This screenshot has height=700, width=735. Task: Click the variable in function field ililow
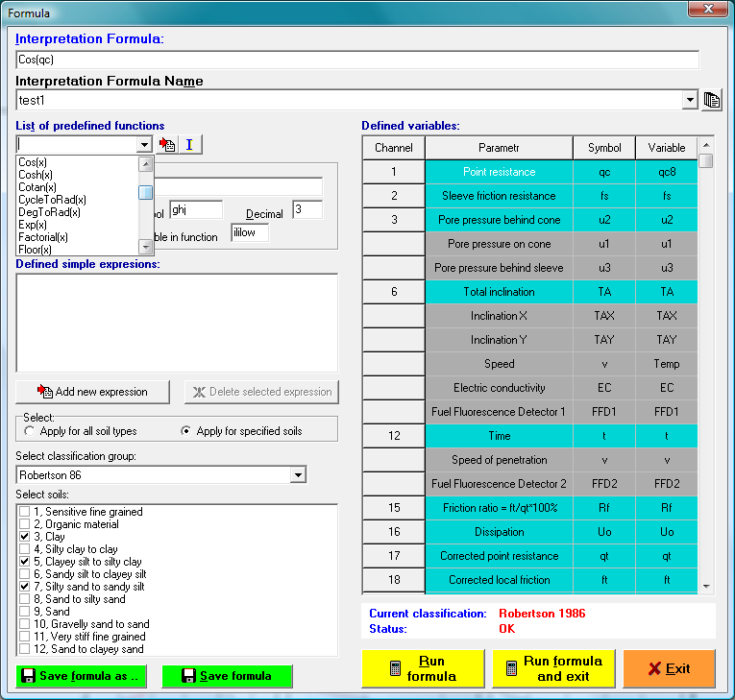tap(250, 232)
